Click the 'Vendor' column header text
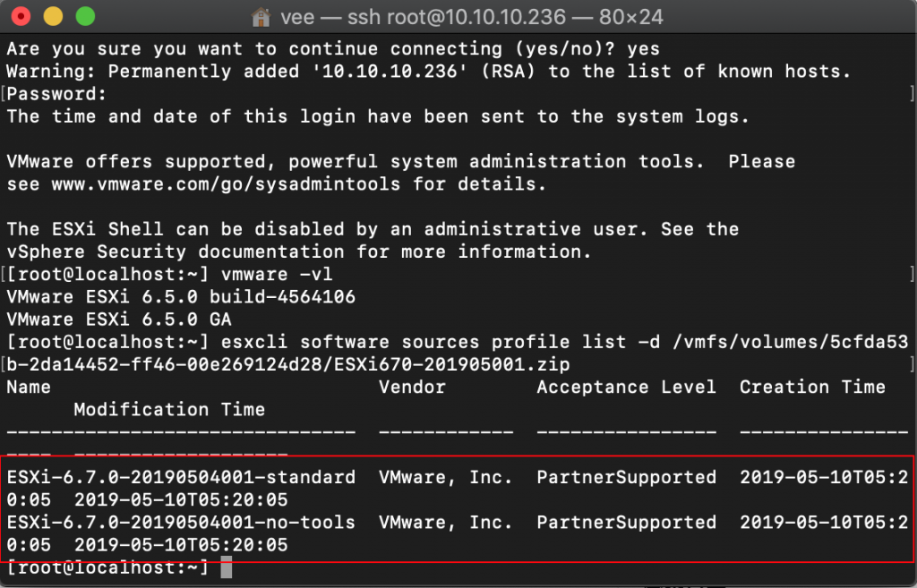Image resolution: width=917 pixels, height=588 pixels. (412, 387)
